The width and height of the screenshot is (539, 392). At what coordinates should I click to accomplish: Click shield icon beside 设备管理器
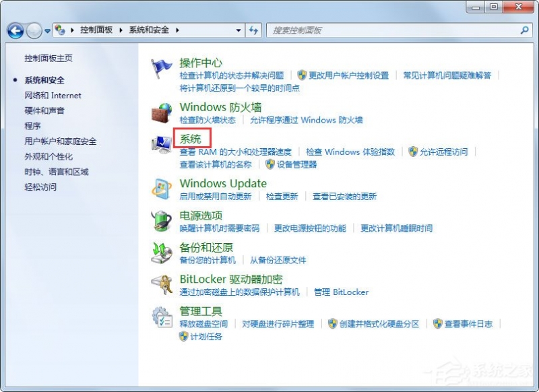click(270, 164)
